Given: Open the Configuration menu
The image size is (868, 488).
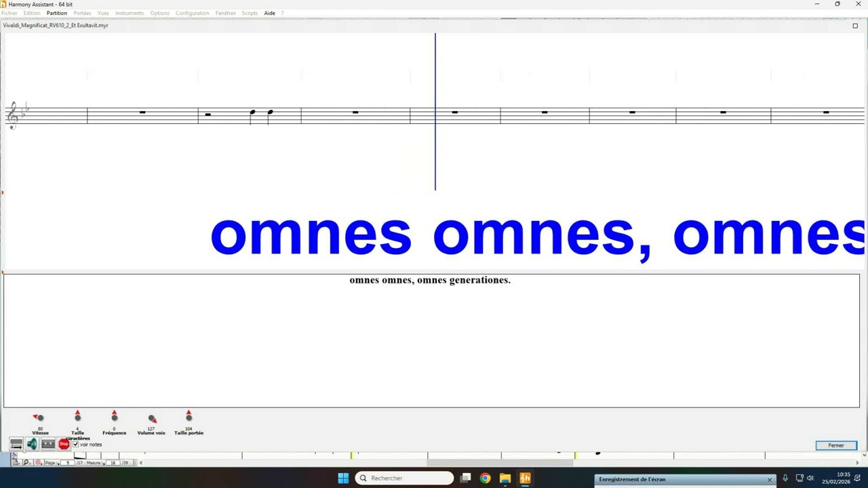Looking at the screenshot, I should coord(193,13).
